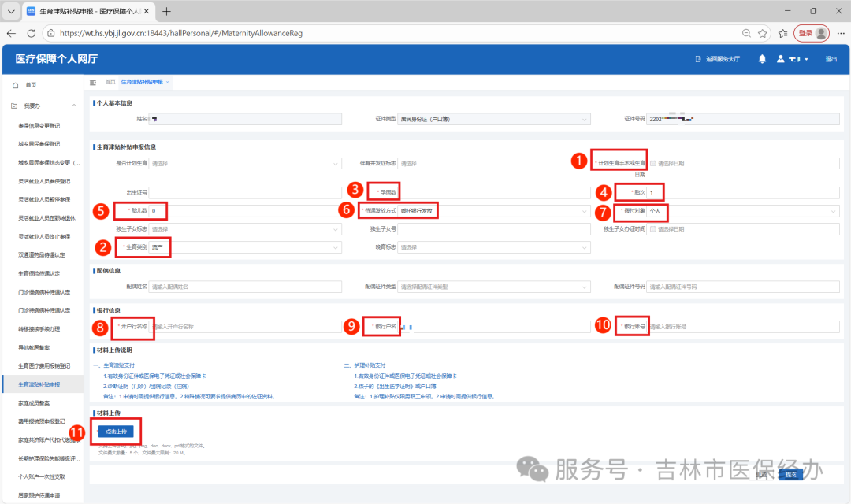Image resolution: width=851 pixels, height=504 pixels.
Task: Click the address bar zoom magnifier icon
Action: tap(746, 33)
